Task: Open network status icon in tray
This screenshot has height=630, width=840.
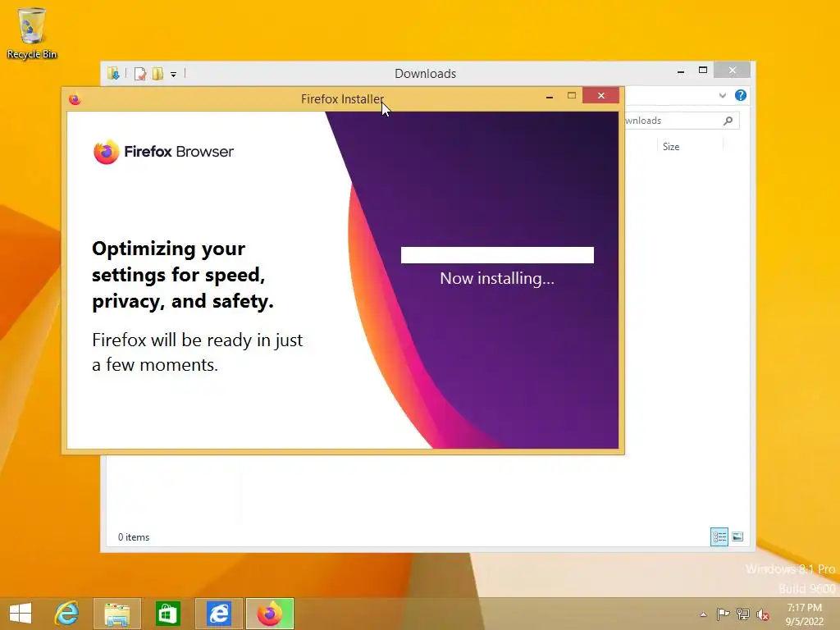Action: point(742,614)
